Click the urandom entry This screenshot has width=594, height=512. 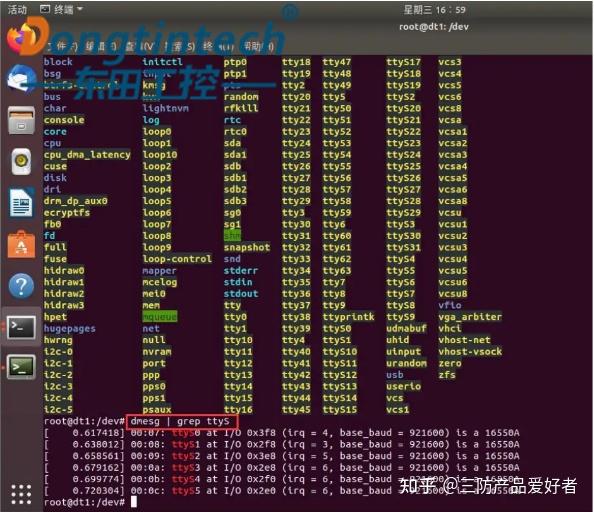pyautogui.click(x=406, y=363)
